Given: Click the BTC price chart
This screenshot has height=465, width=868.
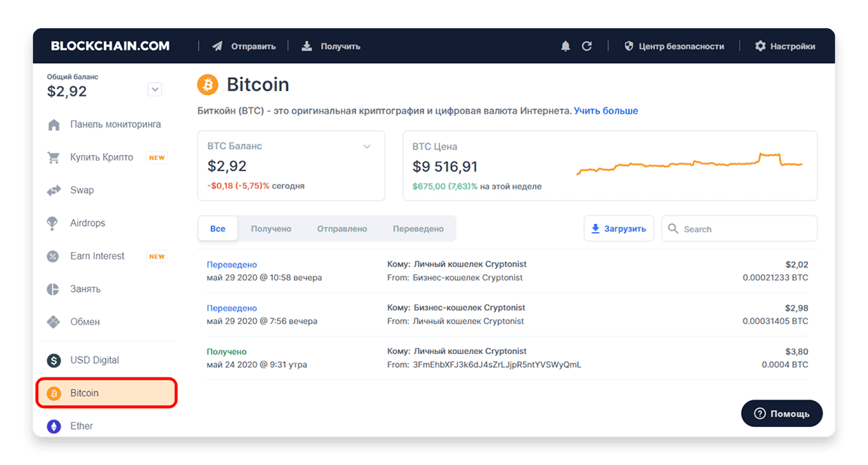Looking at the screenshot, I should pyautogui.click(x=689, y=164).
